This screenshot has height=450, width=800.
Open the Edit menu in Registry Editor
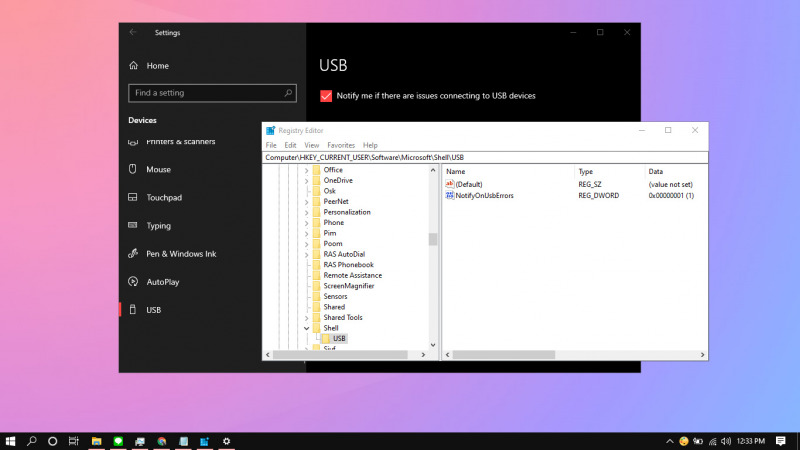[290, 145]
